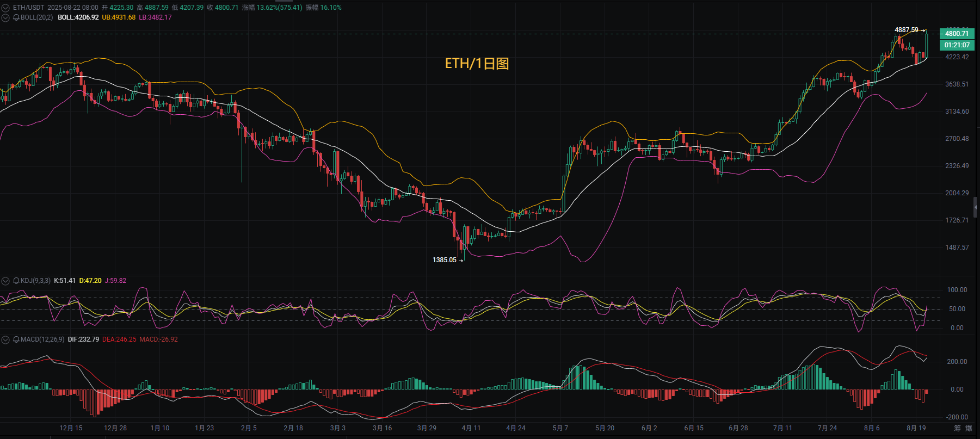Click the 3134.60 price axis label

tap(957, 112)
